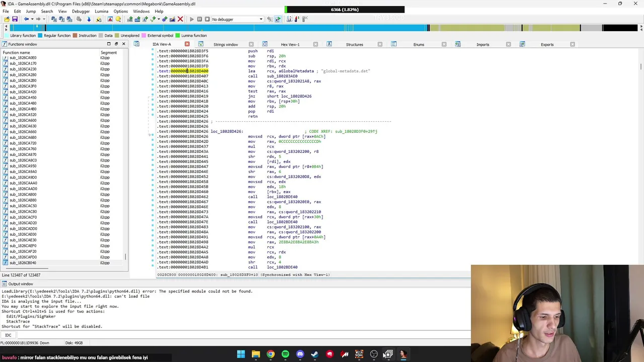Switch to the Hex View-1 tab

click(x=290, y=44)
